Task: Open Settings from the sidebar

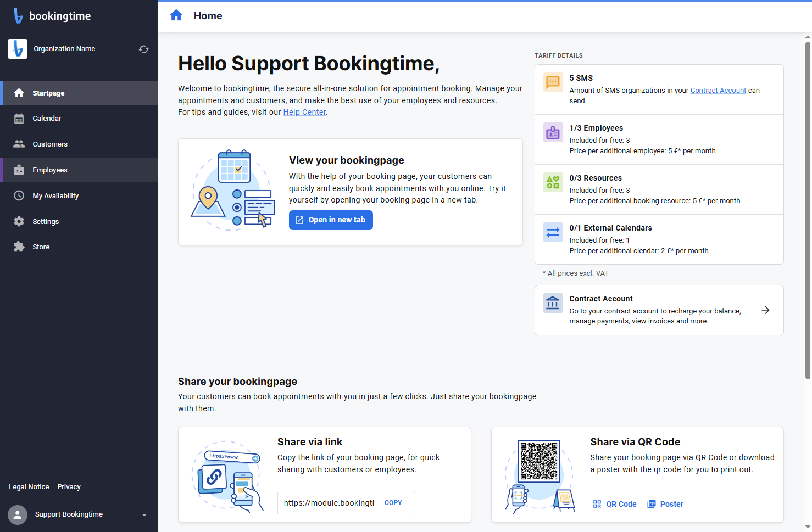Action: click(x=79, y=221)
